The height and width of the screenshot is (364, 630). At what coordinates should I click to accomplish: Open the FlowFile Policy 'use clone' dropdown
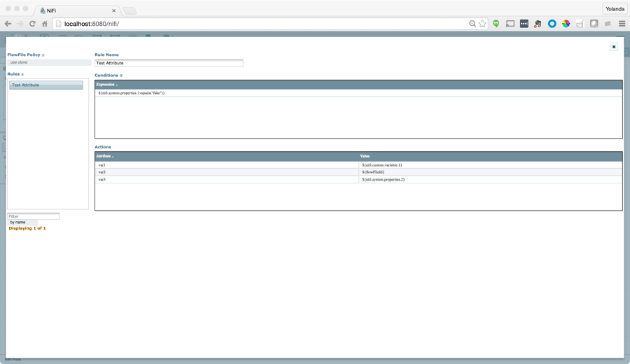[50, 62]
